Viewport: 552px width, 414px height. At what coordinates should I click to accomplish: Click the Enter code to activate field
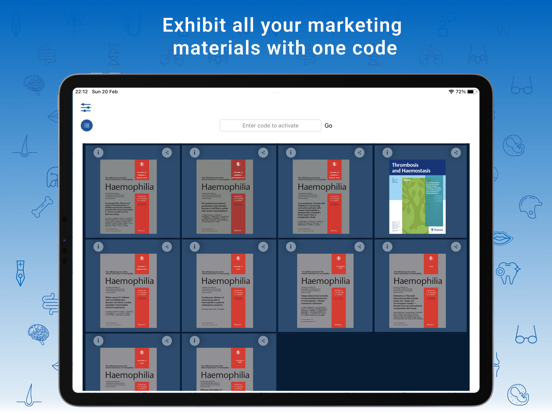coord(270,125)
